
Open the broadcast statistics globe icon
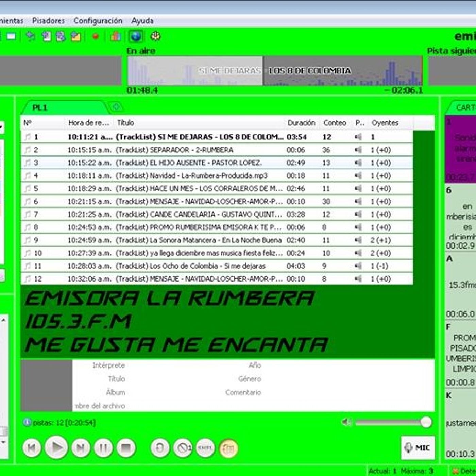pyautogui.click(x=136, y=36)
